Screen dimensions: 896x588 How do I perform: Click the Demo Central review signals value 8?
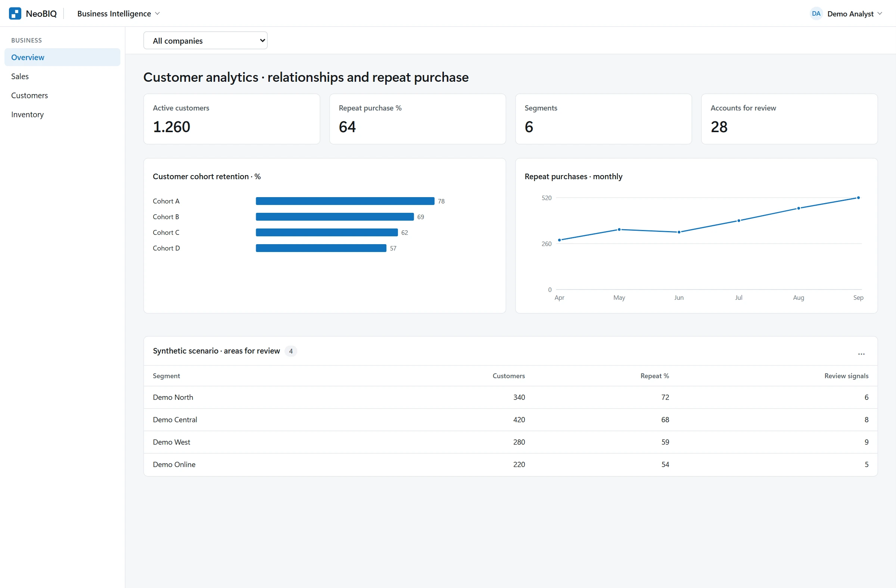tap(866, 420)
